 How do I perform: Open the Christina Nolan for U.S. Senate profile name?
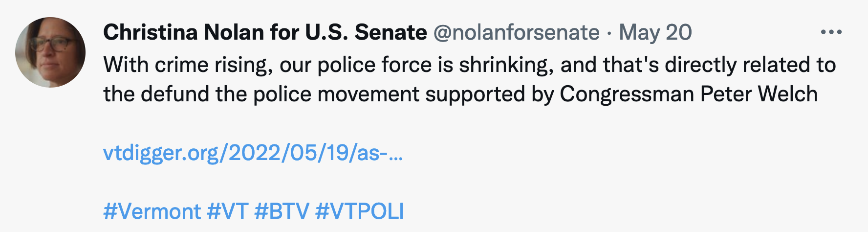265,33
